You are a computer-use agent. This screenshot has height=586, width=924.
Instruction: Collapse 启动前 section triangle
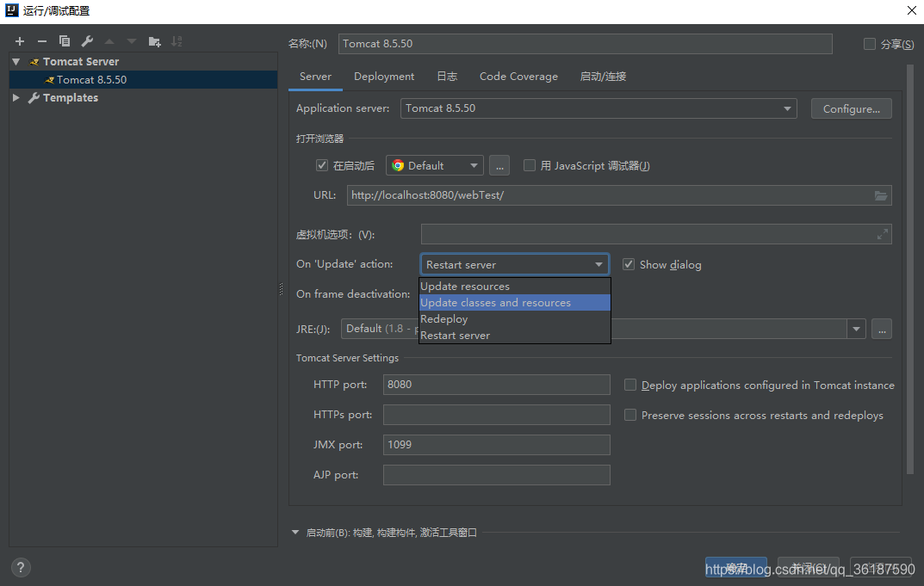coord(295,533)
